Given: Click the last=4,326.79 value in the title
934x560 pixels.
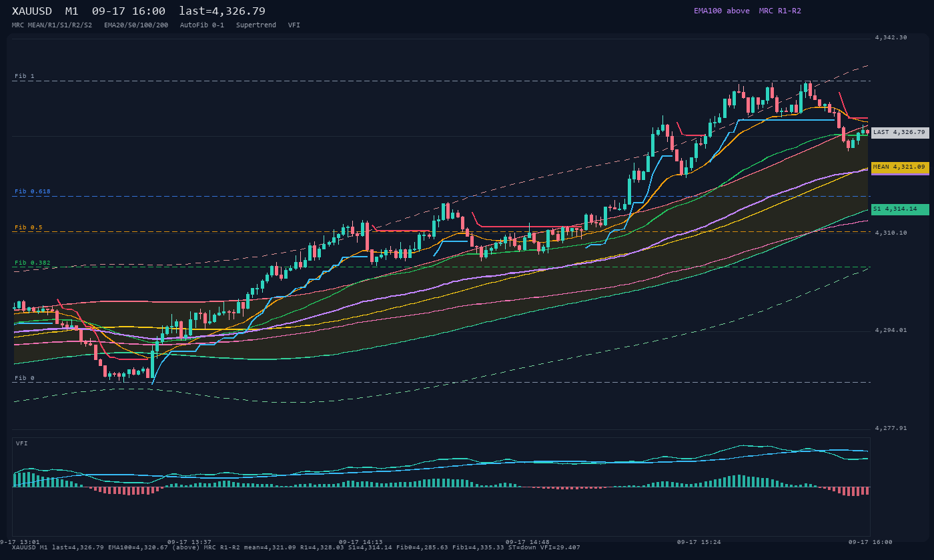Looking at the screenshot, I should coord(222,11).
